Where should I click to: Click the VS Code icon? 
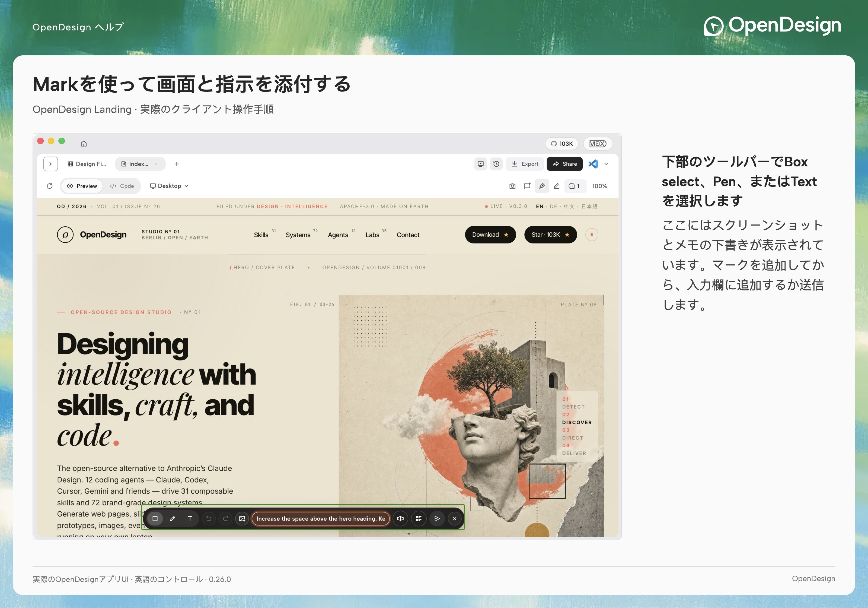coord(593,164)
